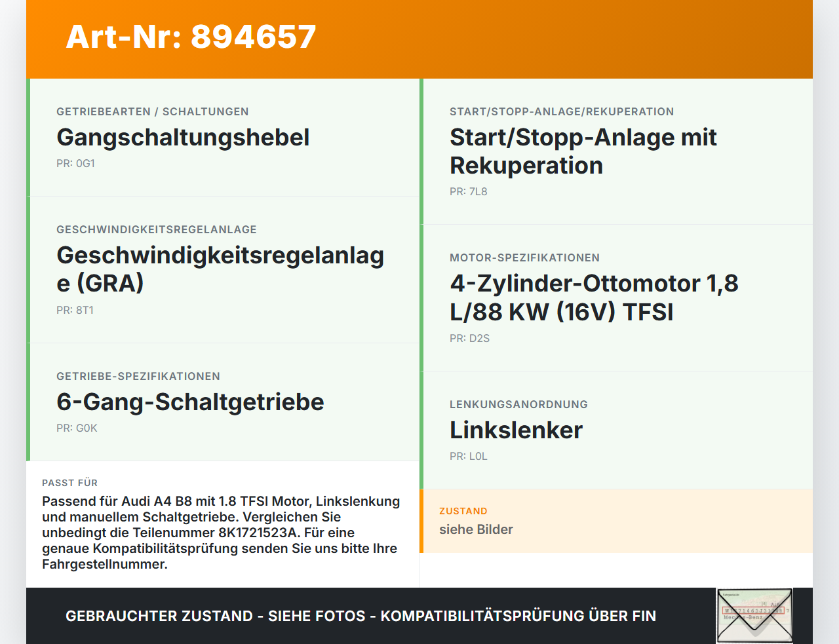This screenshot has height=644, width=839.
Task: Select the 'Linkslenker' heading
Action: click(x=516, y=430)
